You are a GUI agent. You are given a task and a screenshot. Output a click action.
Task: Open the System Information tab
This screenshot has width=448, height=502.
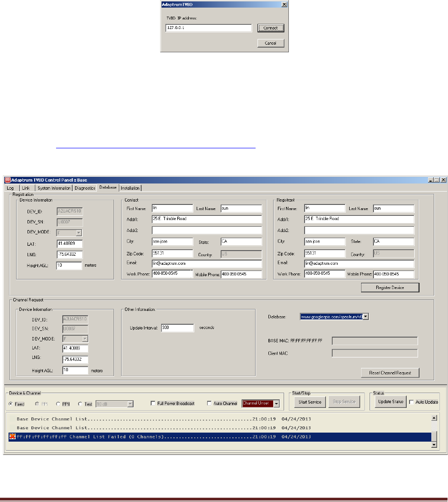coord(54,188)
